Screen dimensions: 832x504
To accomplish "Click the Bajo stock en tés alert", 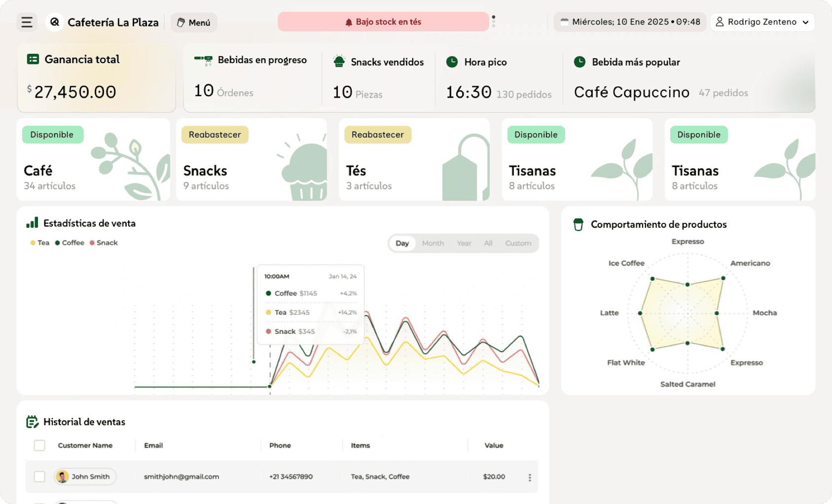I will pyautogui.click(x=383, y=22).
